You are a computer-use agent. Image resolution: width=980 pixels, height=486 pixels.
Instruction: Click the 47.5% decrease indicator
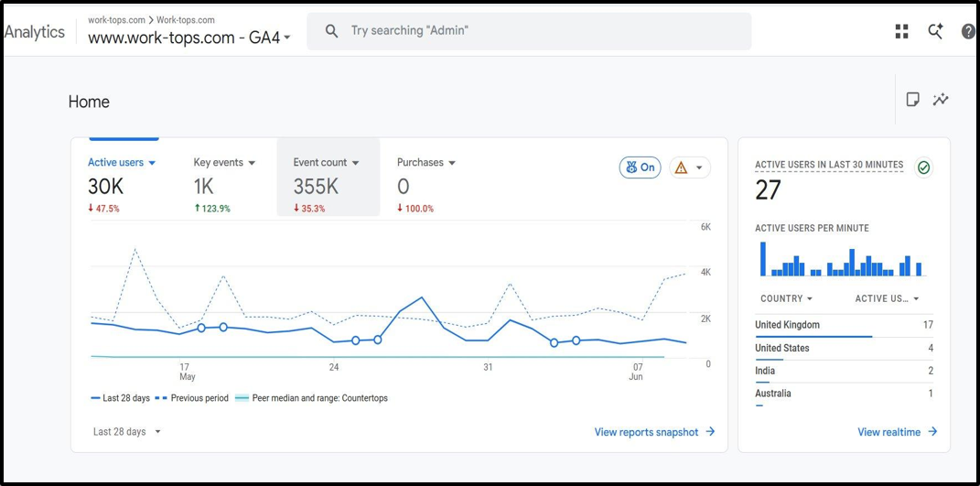[103, 209]
